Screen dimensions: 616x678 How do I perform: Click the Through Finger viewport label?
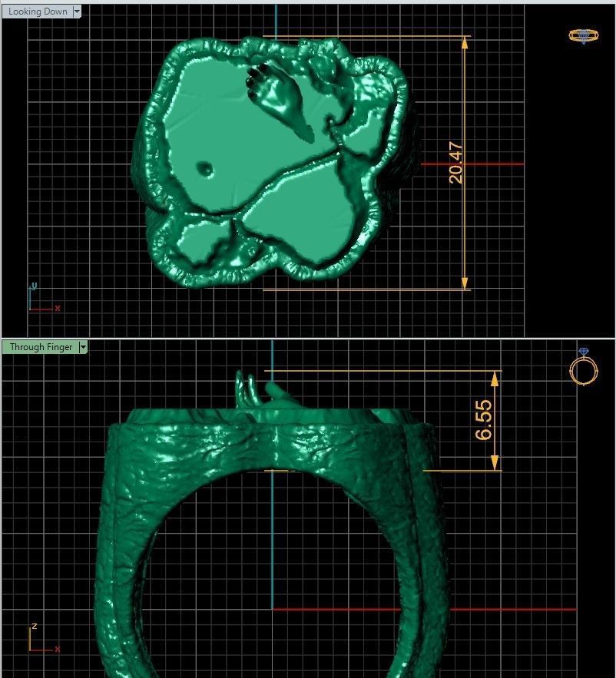coord(41,347)
